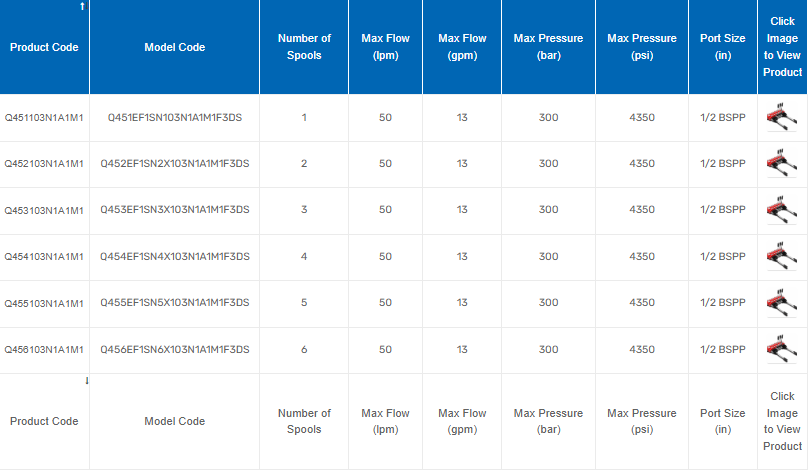The image size is (808, 470).
Task: Click bar value 300 in Q454103N1A1M1 row
Action: [x=548, y=256]
